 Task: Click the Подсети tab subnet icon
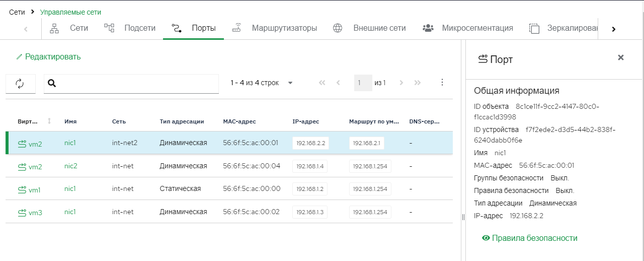[109, 28]
